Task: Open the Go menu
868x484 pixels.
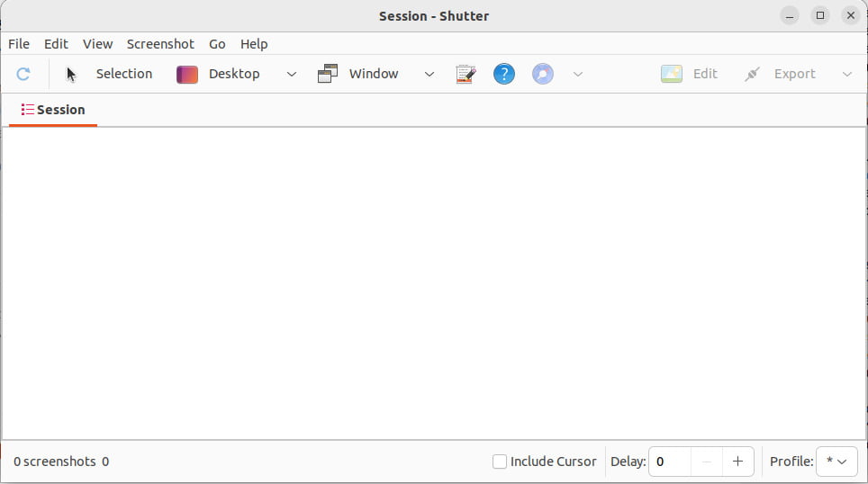Action: 217,44
